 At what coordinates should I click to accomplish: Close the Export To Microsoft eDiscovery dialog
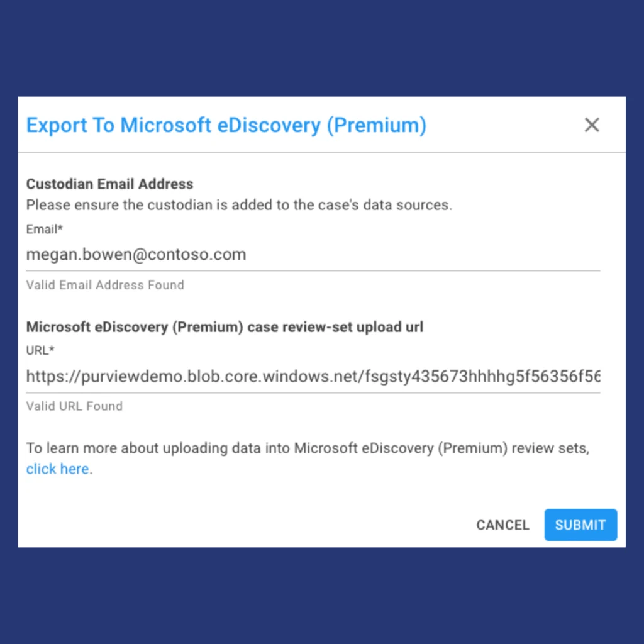(591, 125)
